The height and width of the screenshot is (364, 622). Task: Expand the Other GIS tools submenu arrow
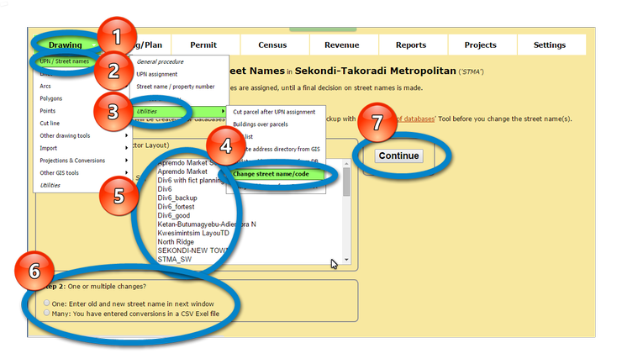(x=126, y=172)
